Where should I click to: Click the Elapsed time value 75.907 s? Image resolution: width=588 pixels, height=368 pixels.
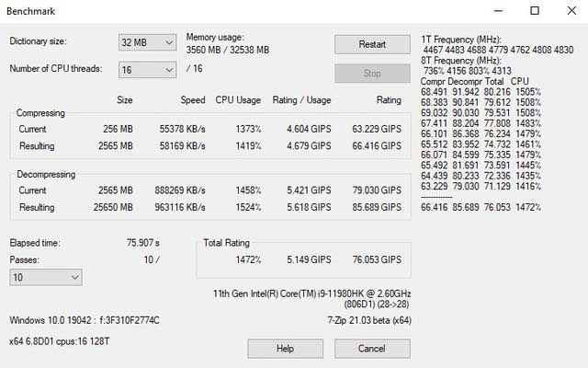click(x=144, y=243)
